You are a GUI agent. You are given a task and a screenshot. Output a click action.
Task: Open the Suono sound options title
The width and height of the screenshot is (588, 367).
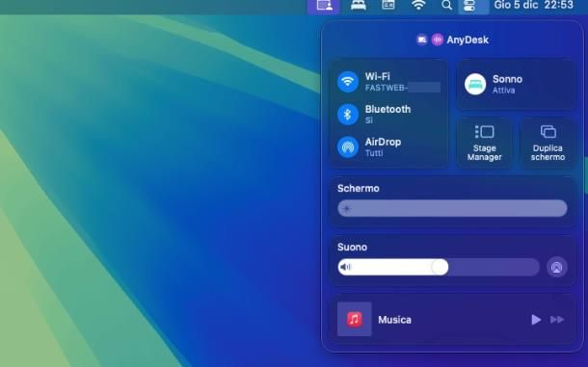pyautogui.click(x=352, y=247)
